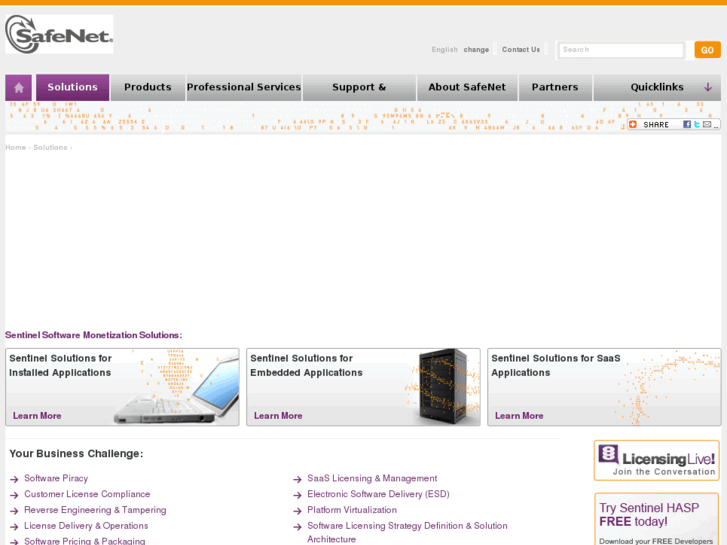Share via the email envelope icon
Screen dimensions: 727x545
coord(707,124)
